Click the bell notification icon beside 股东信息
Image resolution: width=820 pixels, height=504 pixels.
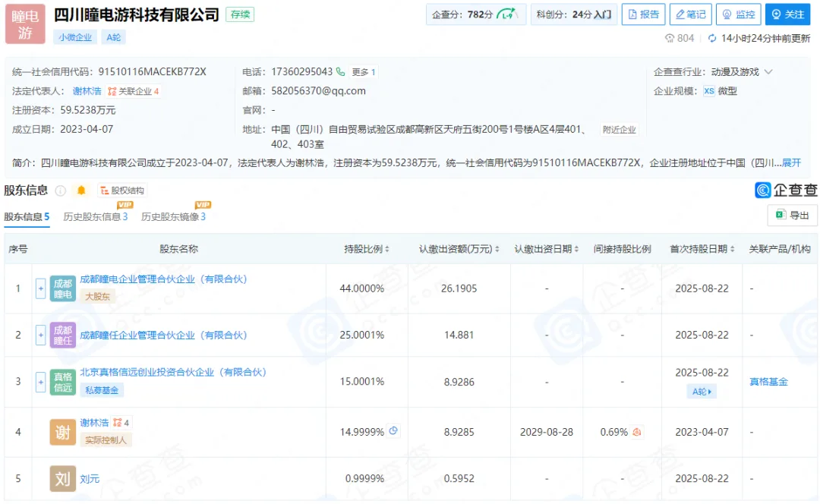click(81, 191)
